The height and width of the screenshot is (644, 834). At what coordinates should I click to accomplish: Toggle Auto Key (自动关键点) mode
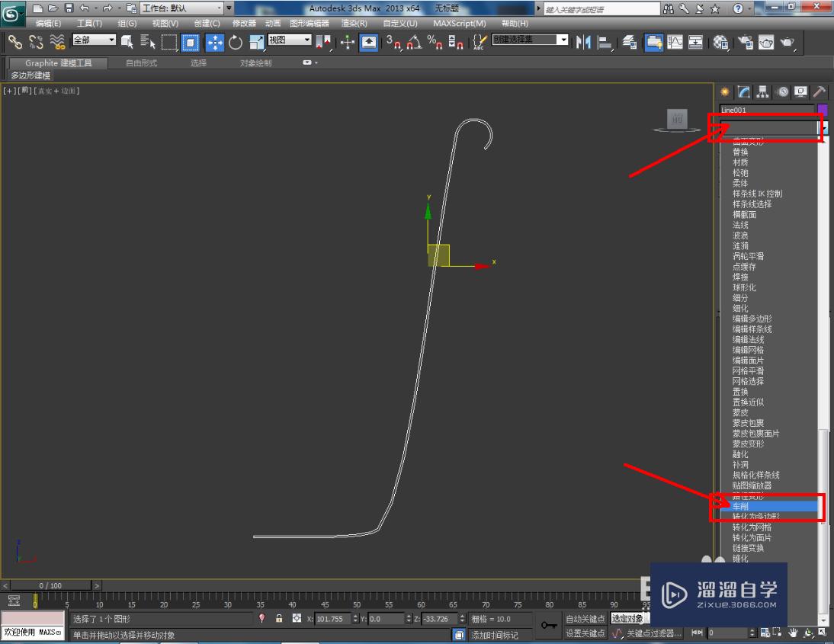(x=585, y=619)
